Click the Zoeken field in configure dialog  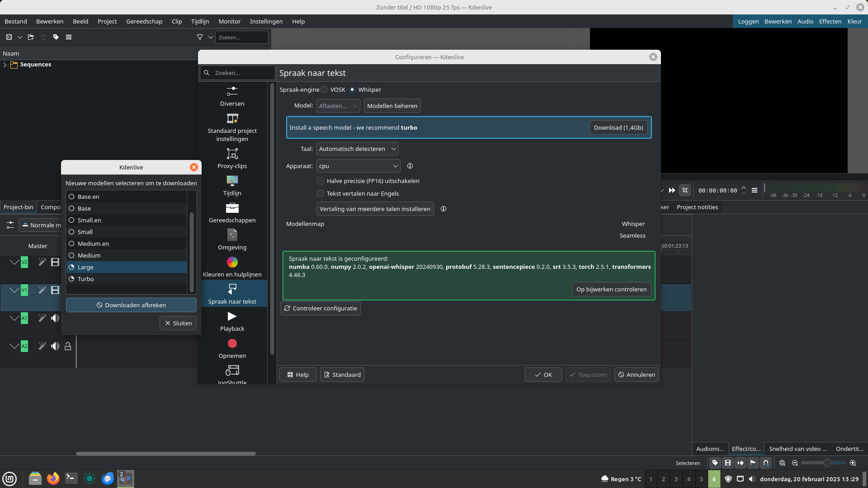pyautogui.click(x=238, y=73)
